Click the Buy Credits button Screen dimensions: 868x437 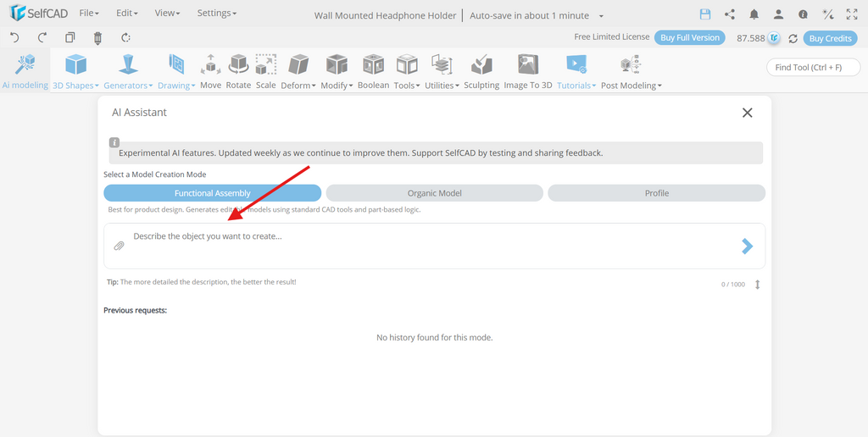click(830, 38)
